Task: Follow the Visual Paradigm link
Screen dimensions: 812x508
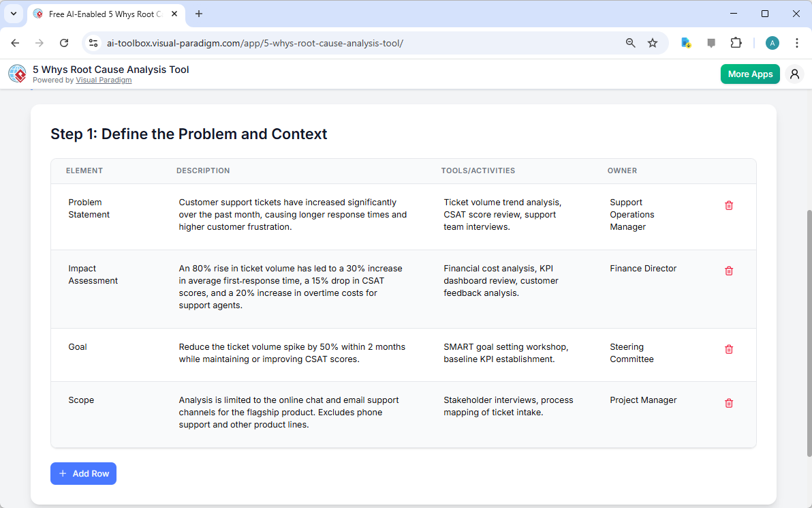Action: (x=104, y=80)
